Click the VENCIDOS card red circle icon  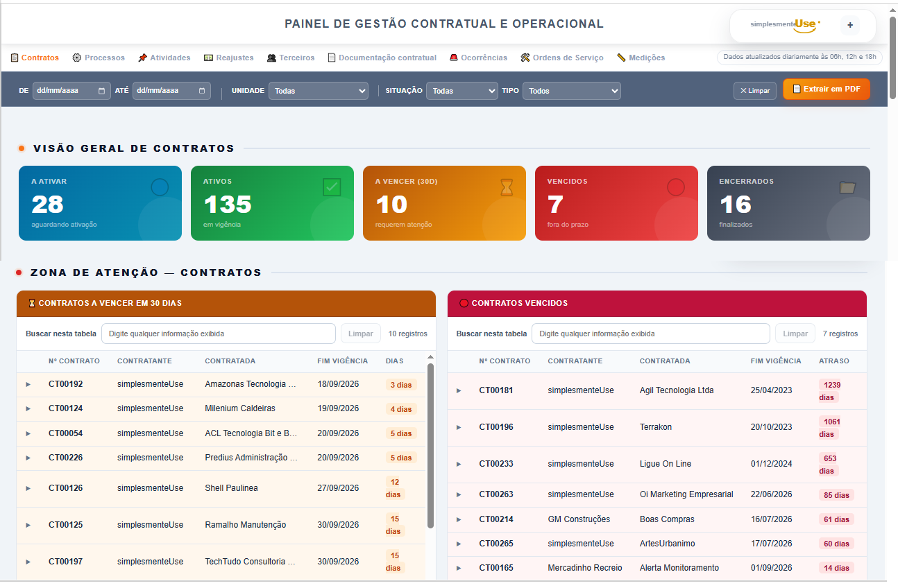tap(676, 187)
